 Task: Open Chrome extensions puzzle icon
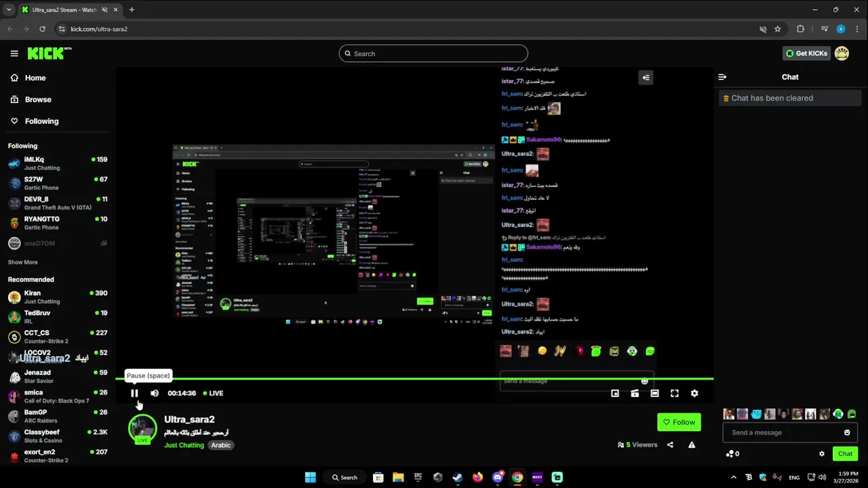(x=801, y=29)
